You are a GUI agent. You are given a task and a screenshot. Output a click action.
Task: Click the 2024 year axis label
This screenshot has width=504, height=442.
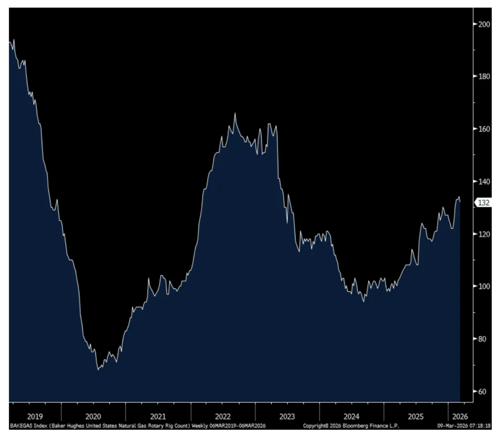tap(351, 416)
